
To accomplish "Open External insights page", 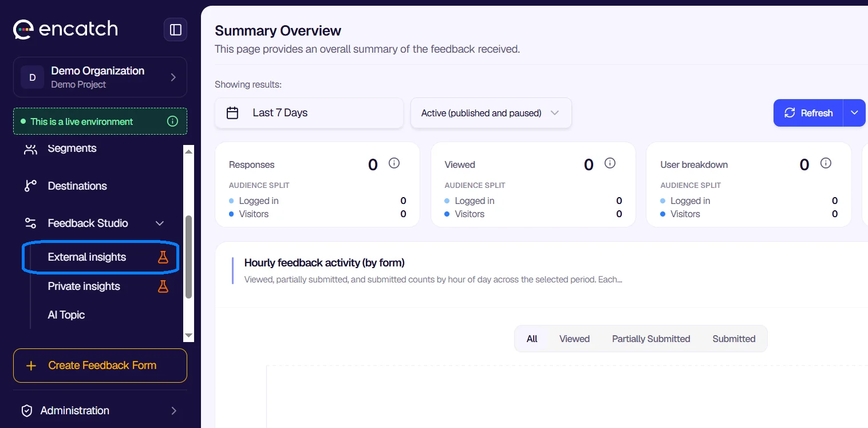I will [87, 257].
